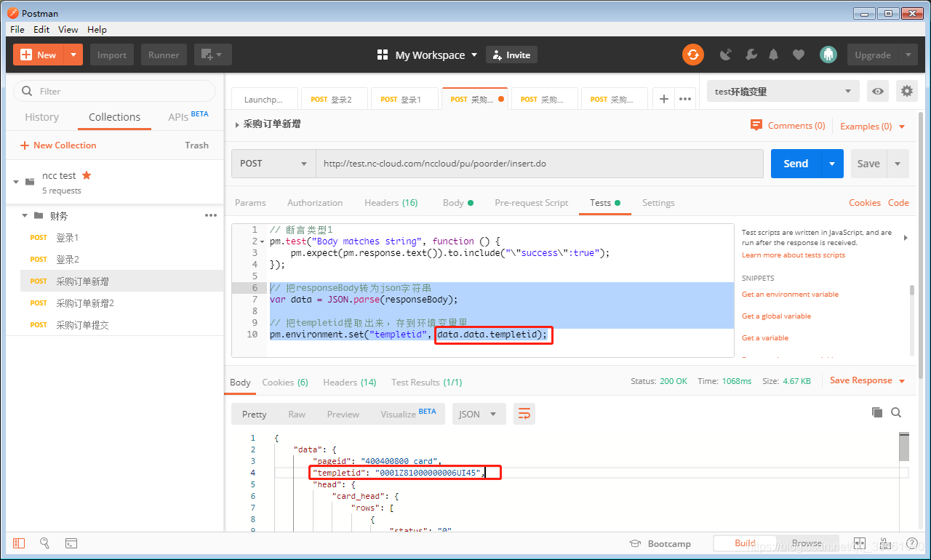This screenshot has width=931, height=560.
Task: Open the wrench settings icon
Action: click(751, 55)
